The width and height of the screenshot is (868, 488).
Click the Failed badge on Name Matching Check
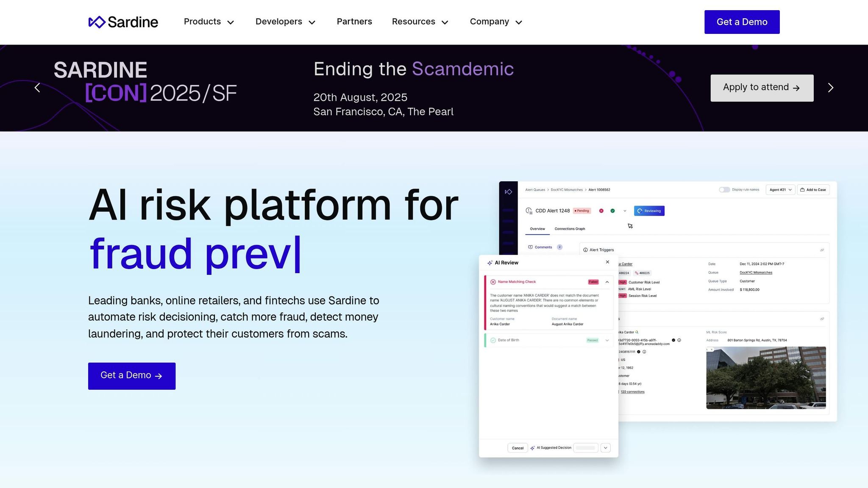(593, 282)
